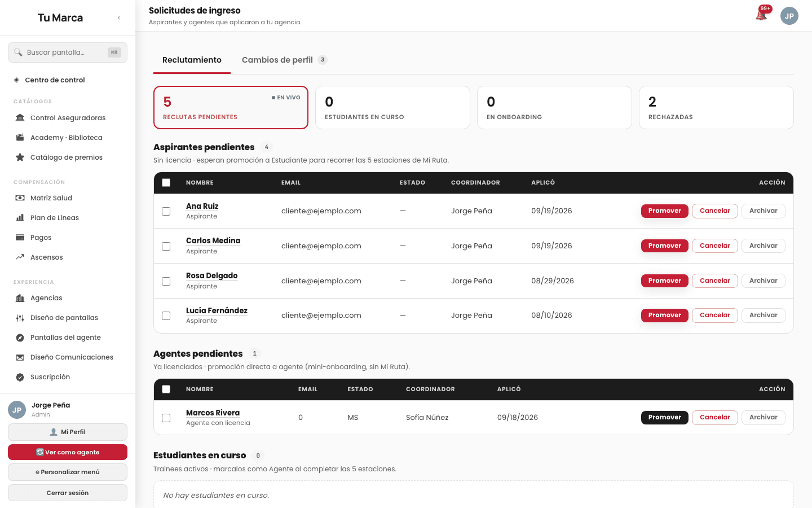812x508 pixels.
Task: Select Estudiantes en curso stat card
Action: click(x=392, y=107)
